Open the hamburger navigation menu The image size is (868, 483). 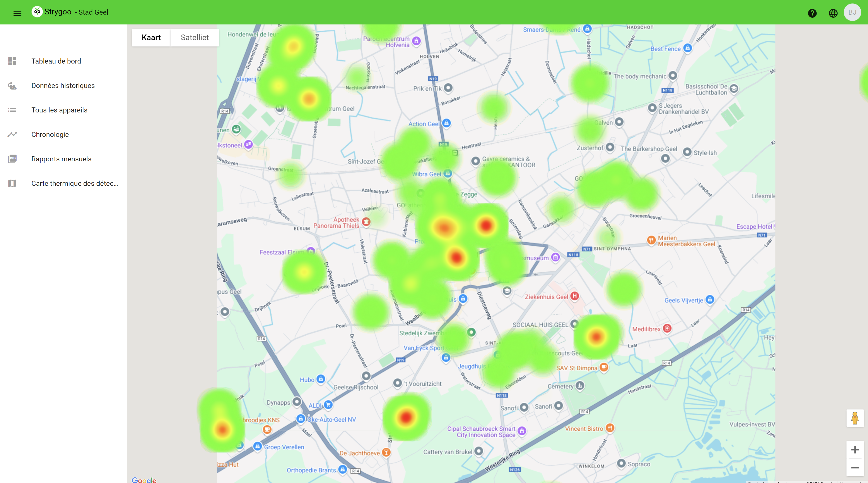pos(17,13)
